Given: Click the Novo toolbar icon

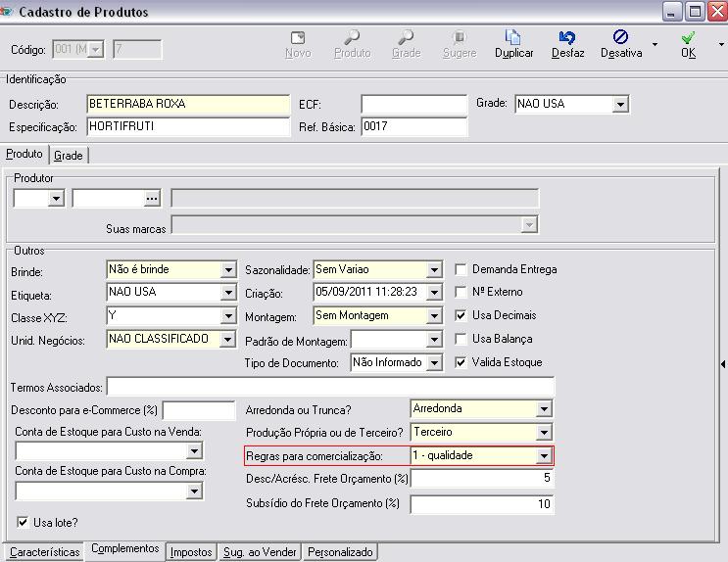Looking at the screenshot, I should tap(298, 38).
